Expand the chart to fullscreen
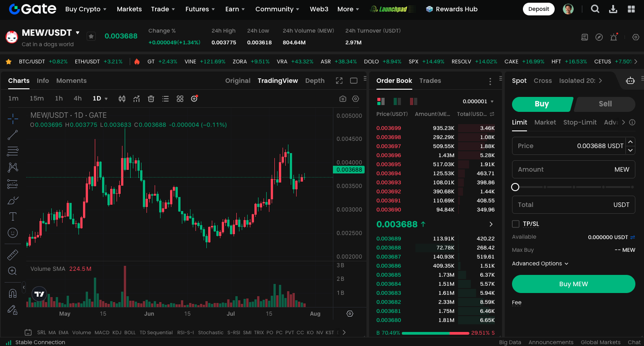This screenshot has height=346, width=644. click(339, 81)
